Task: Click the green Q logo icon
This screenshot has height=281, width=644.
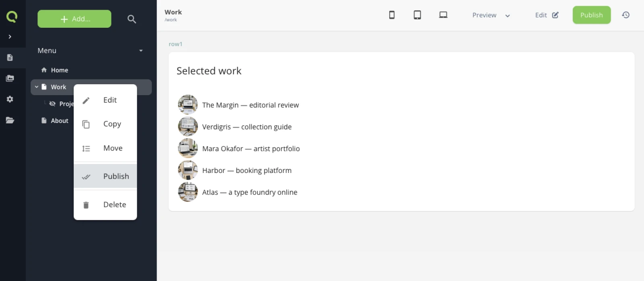Action: [12, 16]
